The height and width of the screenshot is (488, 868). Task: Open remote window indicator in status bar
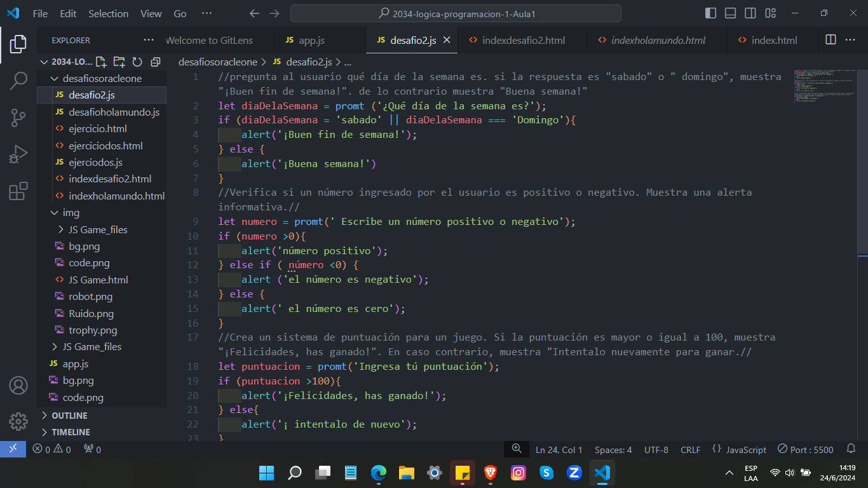pyautogui.click(x=13, y=449)
